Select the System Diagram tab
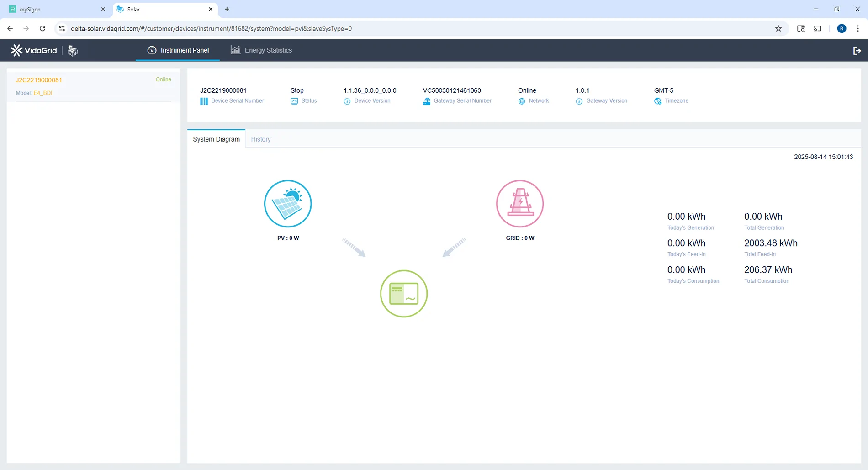 (216, 139)
